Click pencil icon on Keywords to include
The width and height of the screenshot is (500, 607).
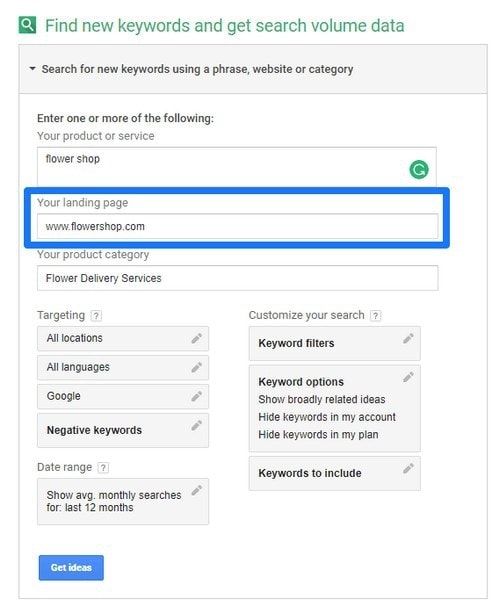(408, 469)
